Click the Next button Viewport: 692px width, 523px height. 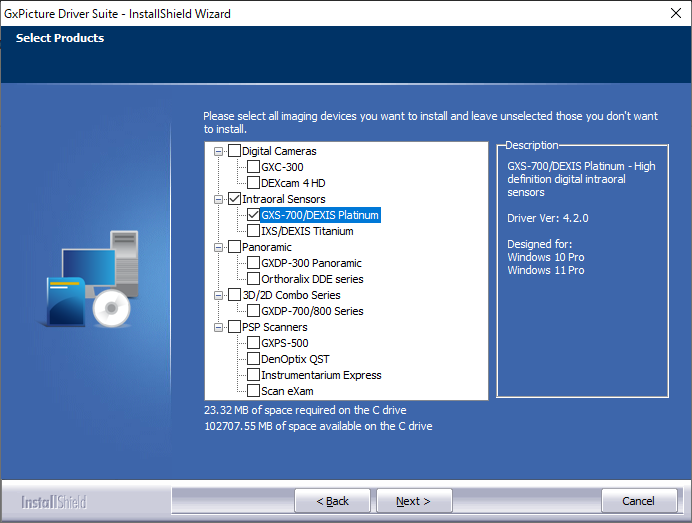click(x=412, y=501)
